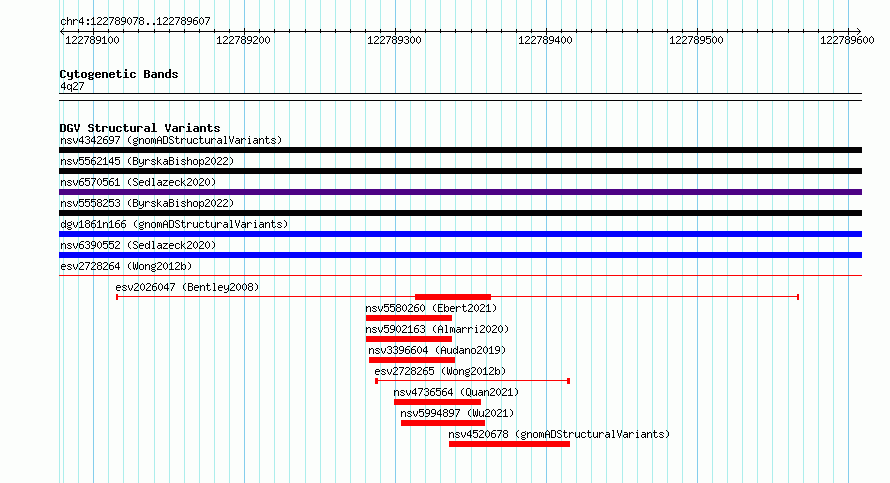This screenshot has width=890, height=483.
Task: Select the red bar under nsv5902163
Action: click(x=409, y=339)
